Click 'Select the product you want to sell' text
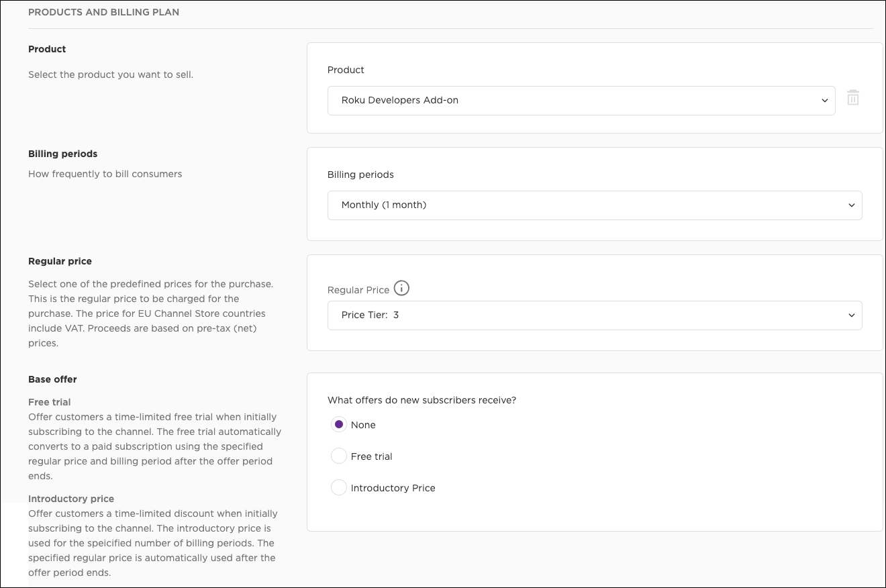The width and height of the screenshot is (886, 588). [x=111, y=75]
